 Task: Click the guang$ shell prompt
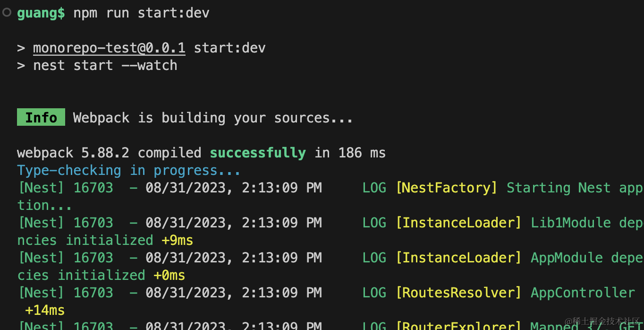pos(41,13)
